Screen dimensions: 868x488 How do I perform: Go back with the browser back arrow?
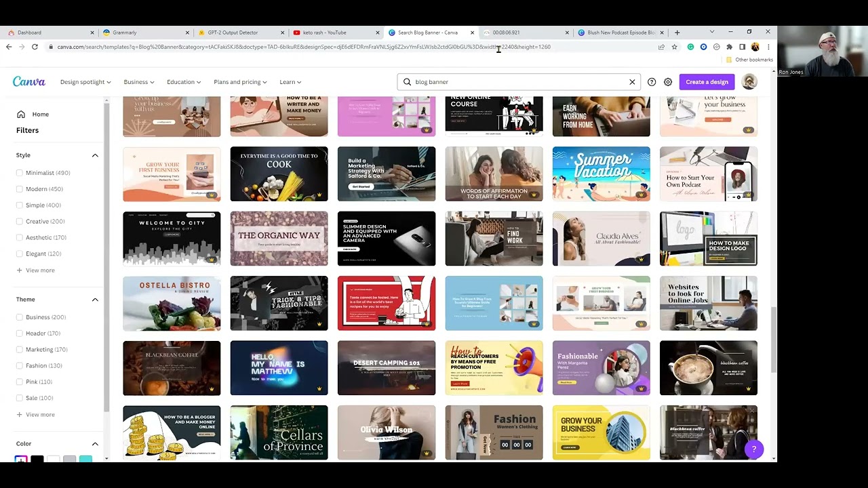(x=9, y=47)
